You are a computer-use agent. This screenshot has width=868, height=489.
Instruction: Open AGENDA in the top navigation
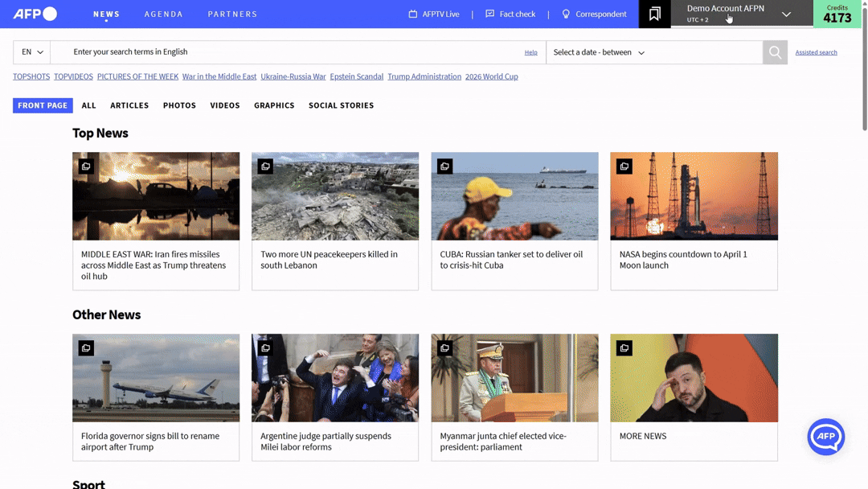point(164,14)
